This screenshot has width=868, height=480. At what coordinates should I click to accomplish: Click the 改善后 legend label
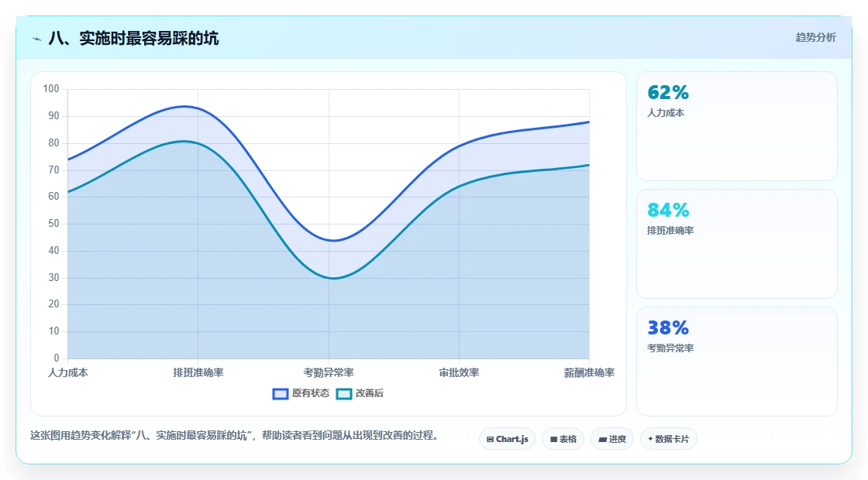pos(369,393)
